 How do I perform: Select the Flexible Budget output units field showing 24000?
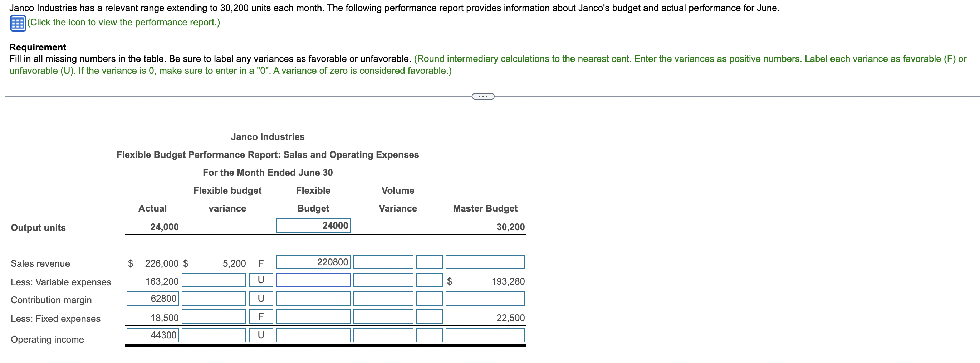pyautogui.click(x=313, y=226)
